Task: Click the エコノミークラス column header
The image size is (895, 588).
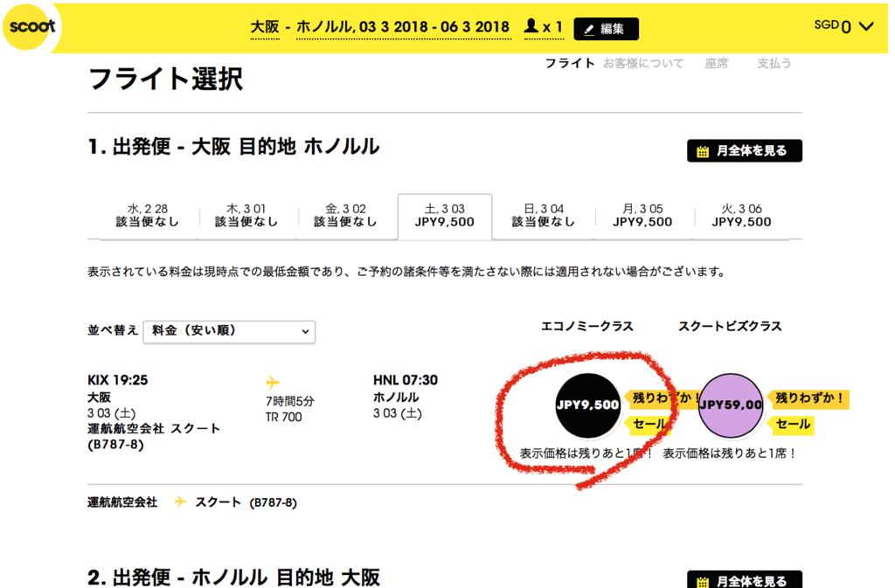Action: pyautogui.click(x=586, y=326)
